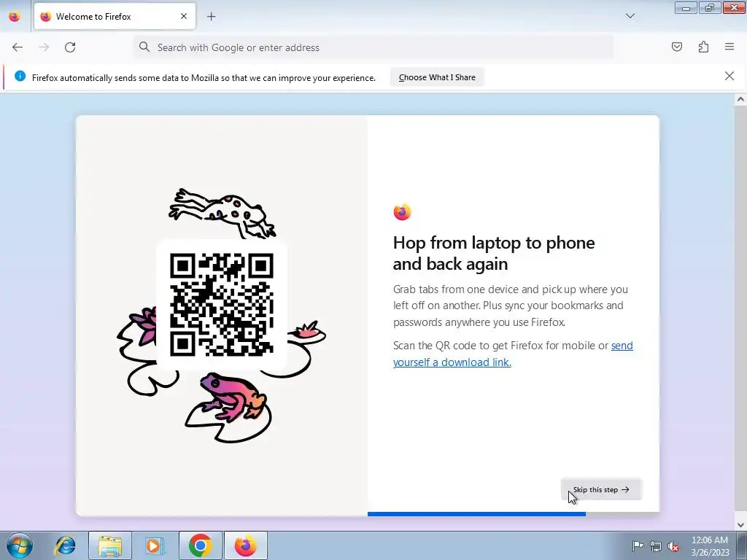Open the clock showing 12:06 AM

pos(710,546)
